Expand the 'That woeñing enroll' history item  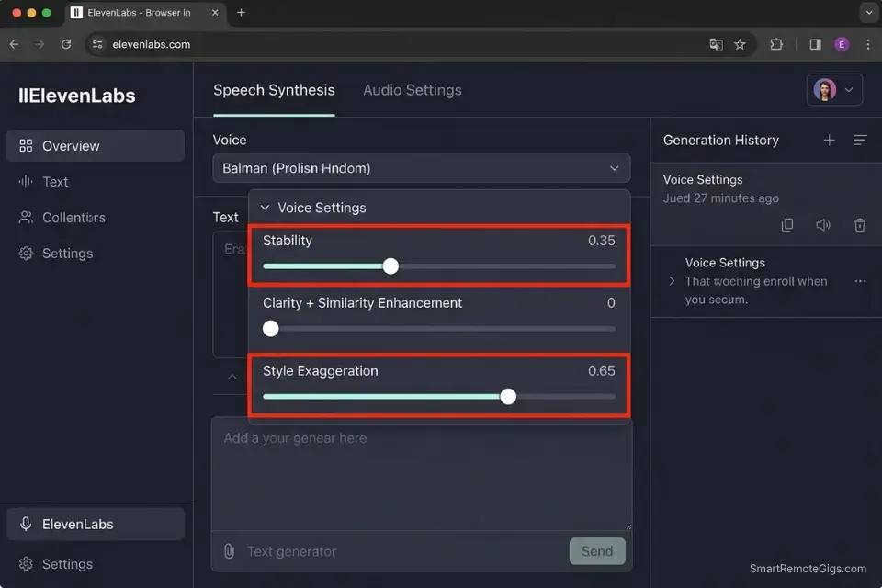pos(672,281)
